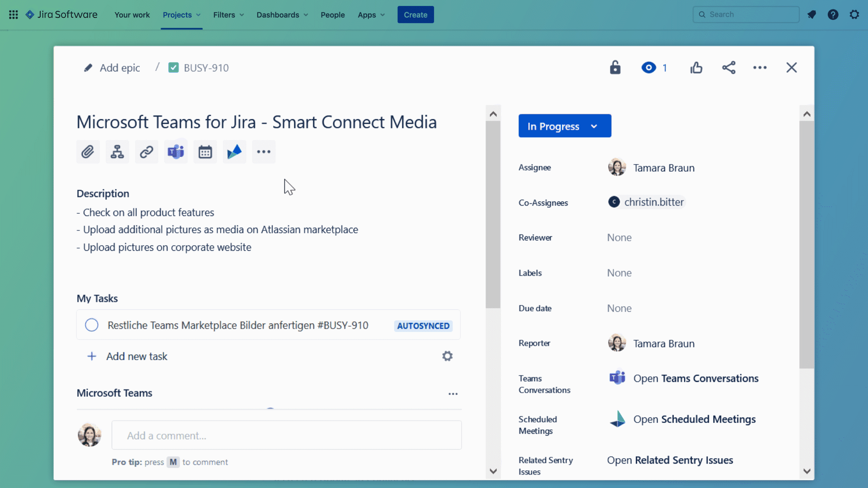
Task: Toggle the watch issue eye icon
Action: click(649, 68)
